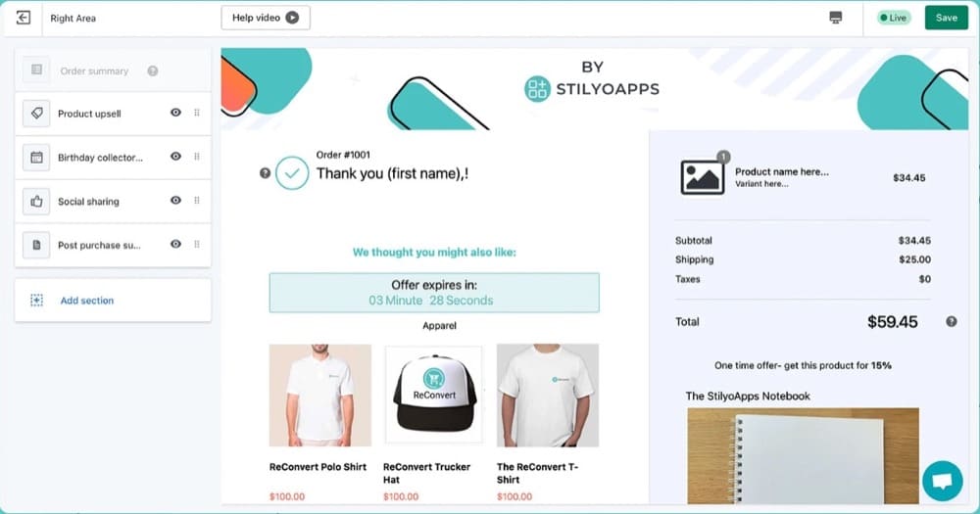
Task: Click the Birthday collector calendar icon
Action: [36, 158]
